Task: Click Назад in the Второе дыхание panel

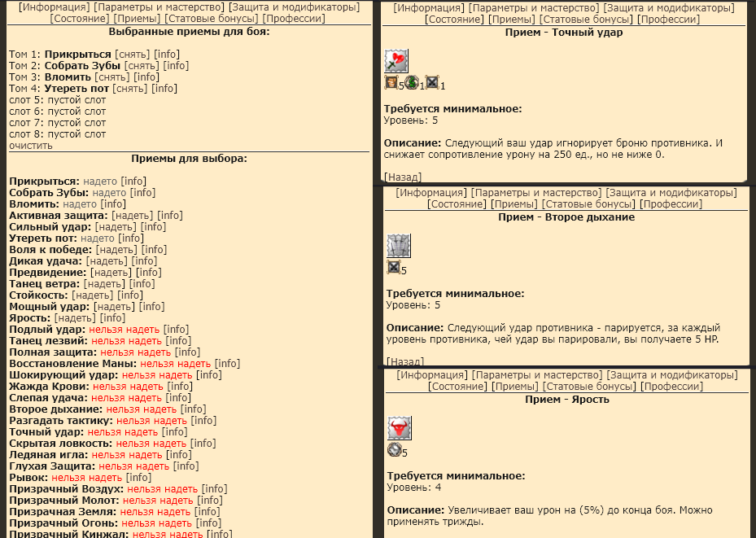Action: coord(404,361)
